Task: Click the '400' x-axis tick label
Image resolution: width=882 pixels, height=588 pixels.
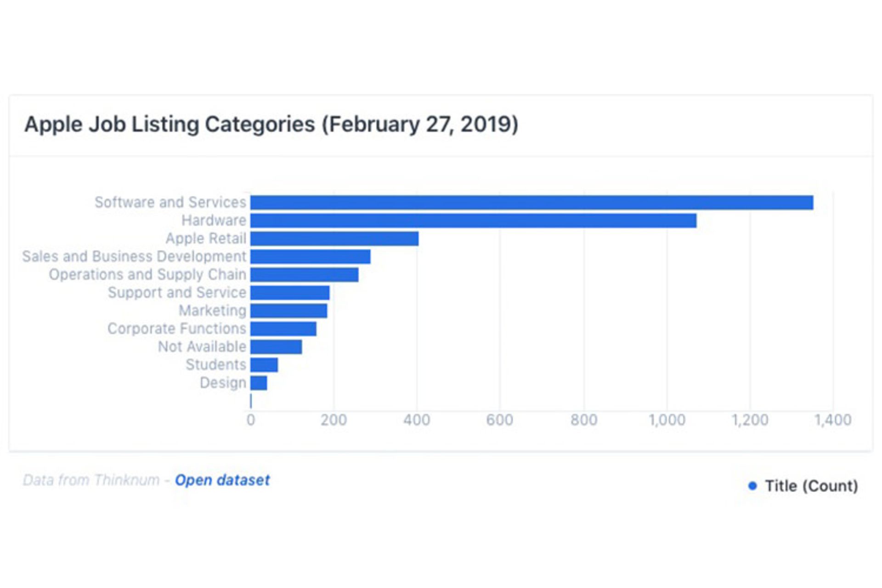Action: (x=417, y=420)
